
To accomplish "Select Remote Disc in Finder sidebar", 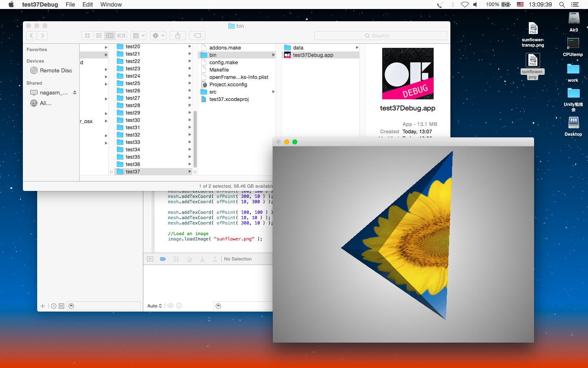I will (x=56, y=70).
